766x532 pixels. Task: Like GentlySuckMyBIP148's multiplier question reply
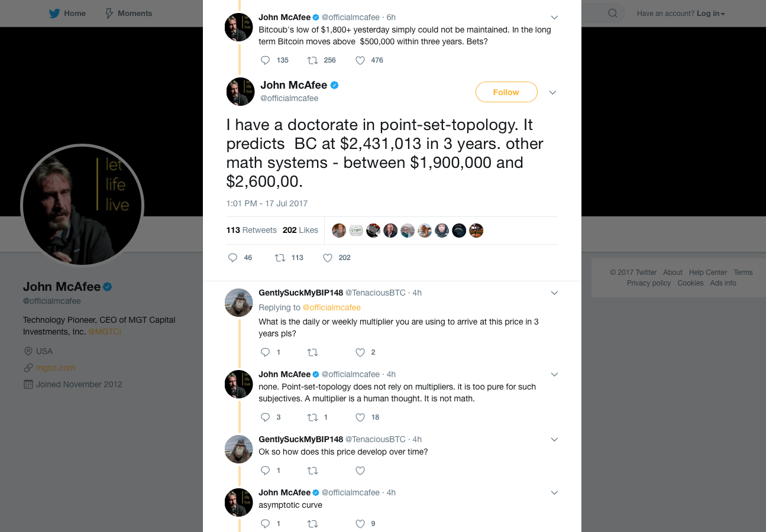coord(360,352)
